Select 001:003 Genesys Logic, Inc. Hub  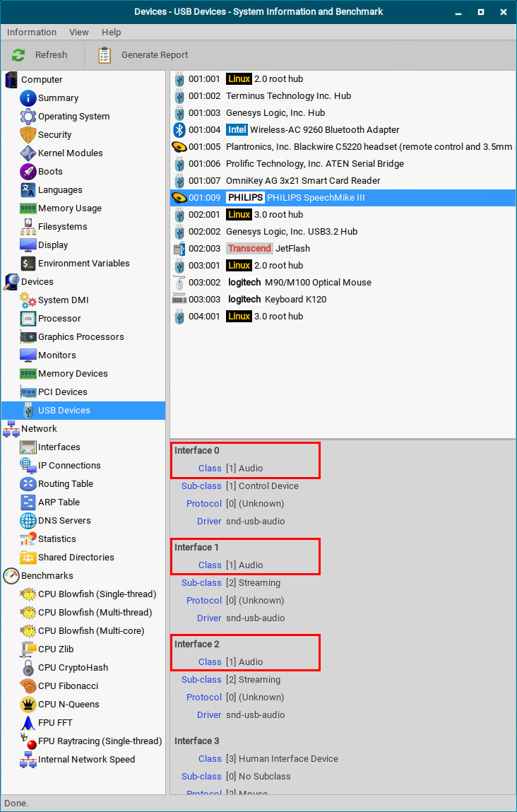click(343, 113)
